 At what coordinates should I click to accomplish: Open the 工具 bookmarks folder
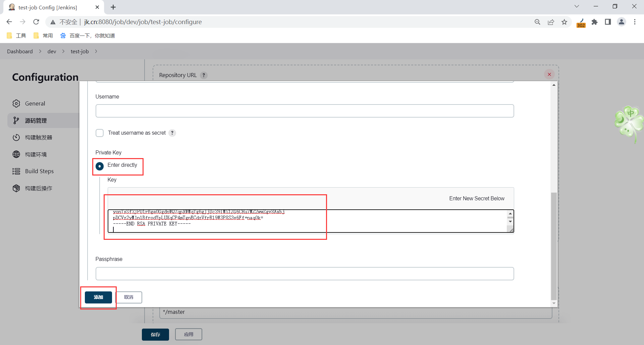pyautogui.click(x=16, y=36)
